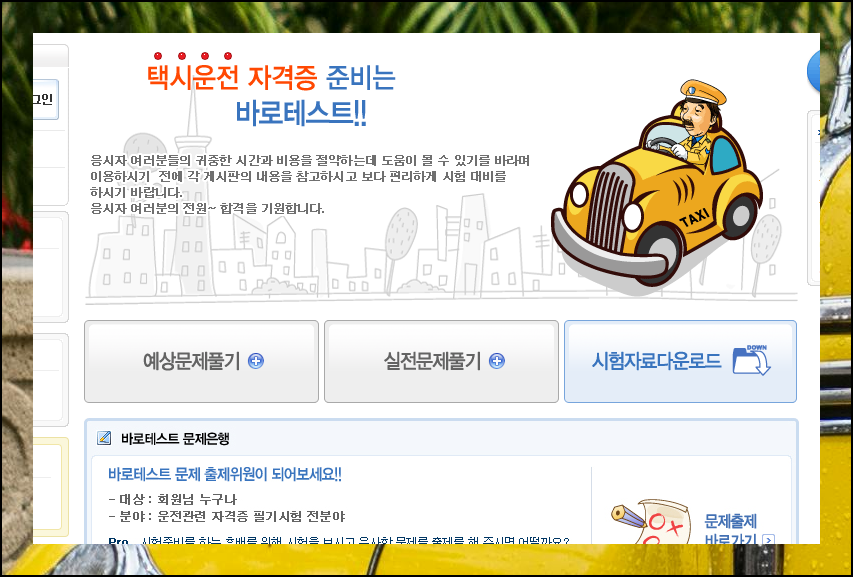Click the 바로테스트 문제은행 section title
The height and width of the screenshot is (577, 853).
coord(175,438)
